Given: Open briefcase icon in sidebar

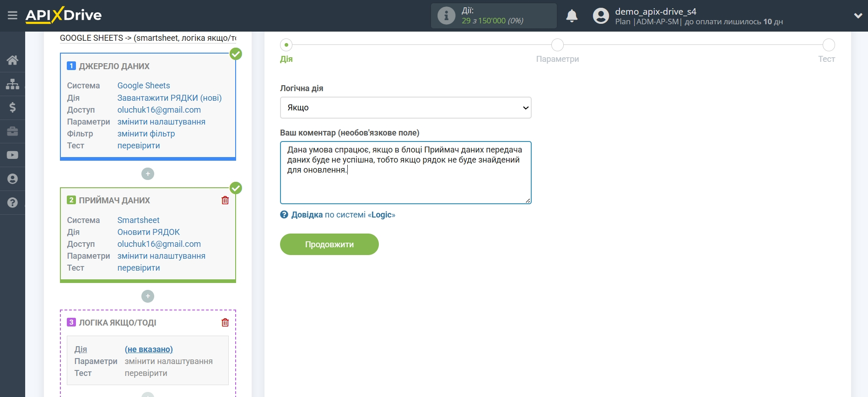Looking at the screenshot, I should click(x=12, y=131).
